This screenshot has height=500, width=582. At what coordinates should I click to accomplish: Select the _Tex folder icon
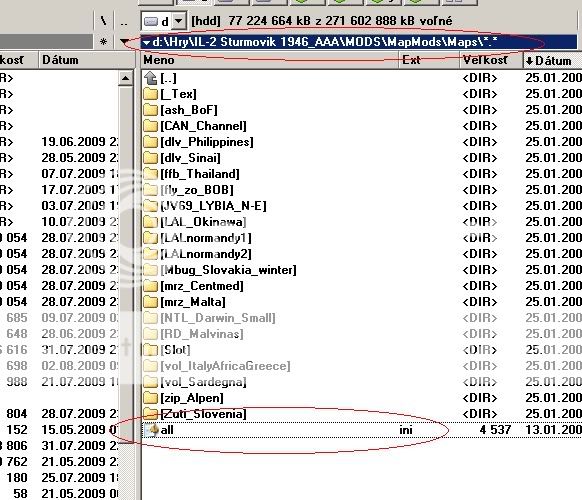point(150,94)
